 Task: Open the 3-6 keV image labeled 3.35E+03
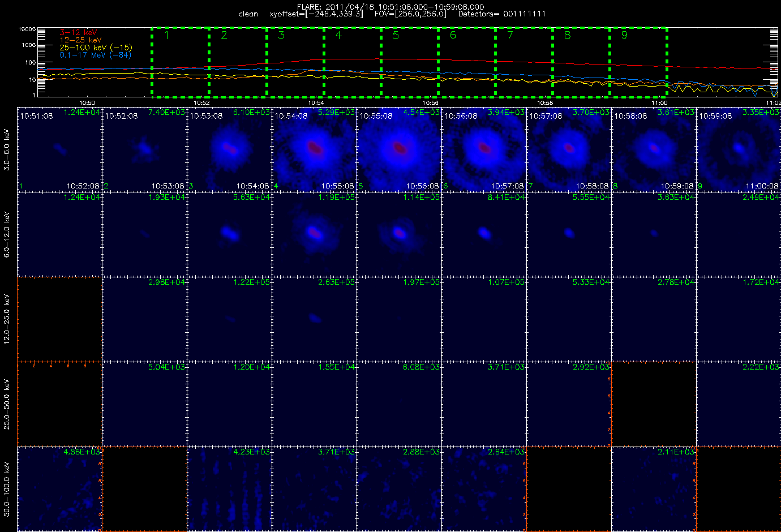pyautogui.click(x=739, y=149)
